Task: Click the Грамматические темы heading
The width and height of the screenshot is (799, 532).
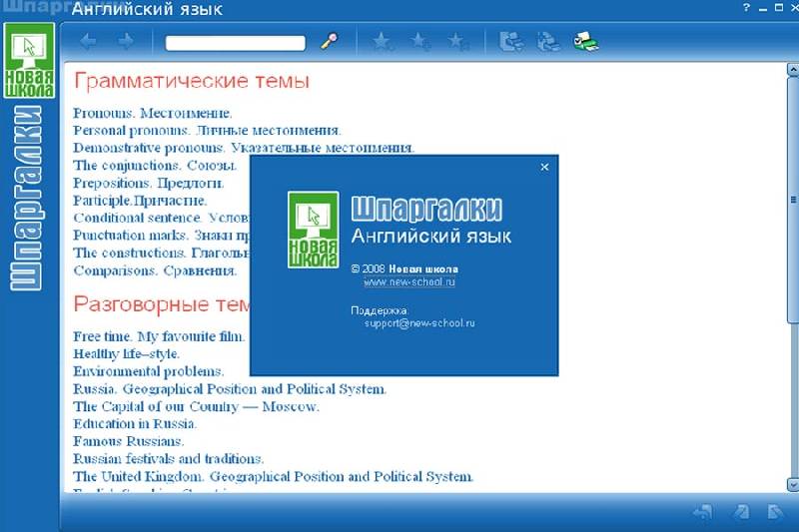Action: pyautogui.click(x=192, y=82)
